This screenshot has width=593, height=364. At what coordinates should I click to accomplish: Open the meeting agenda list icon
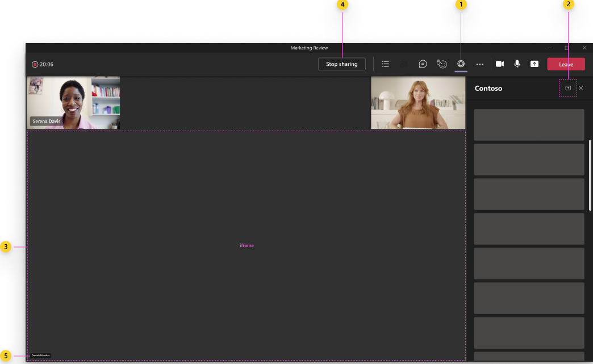(x=385, y=64)
